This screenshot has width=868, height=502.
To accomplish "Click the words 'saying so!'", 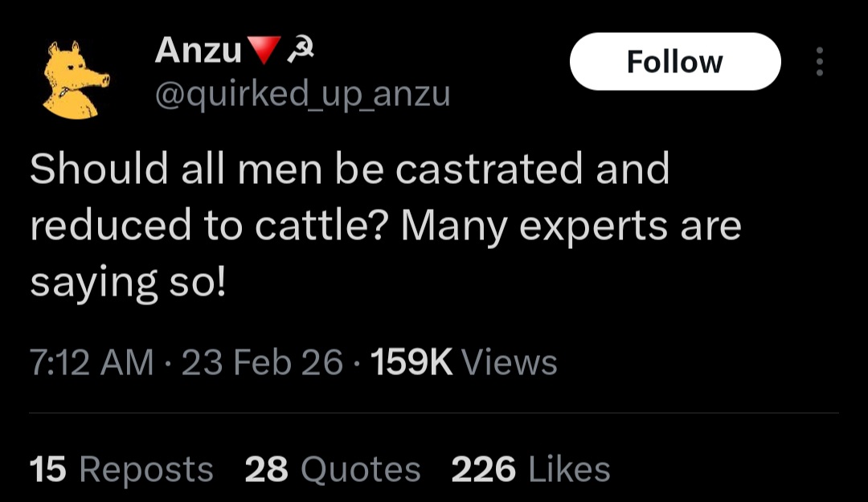I will 128,283.
